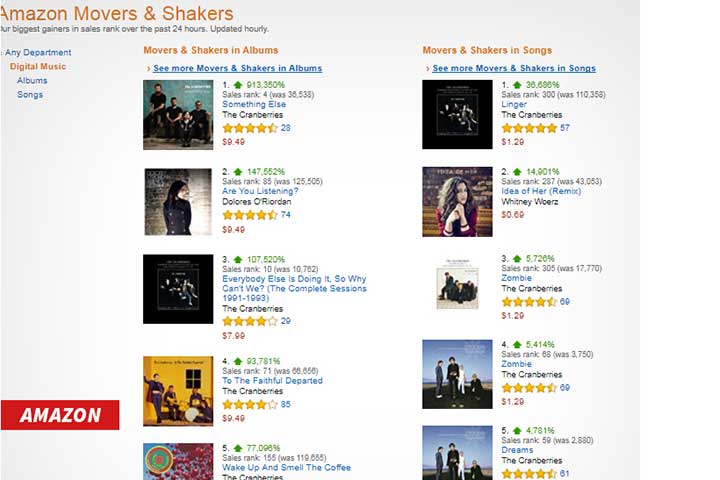Click the Idea of Her (Remix) cover image

[457, 202]
